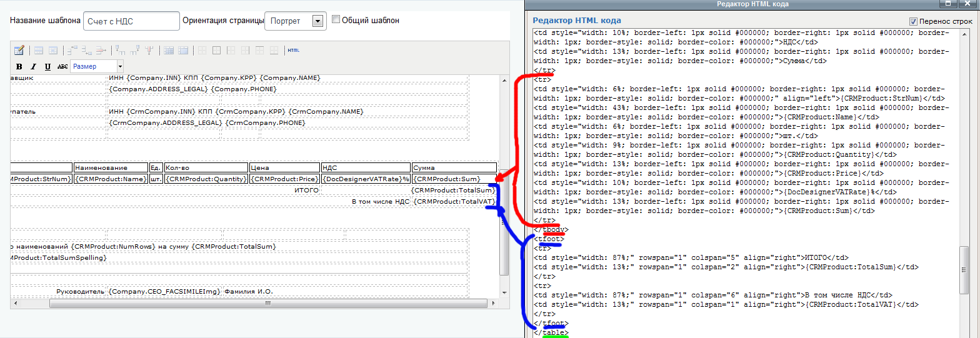Enable the Общий шаблон checkbox
This screenshot has height=338, width=980.
[x=336, y=19]
